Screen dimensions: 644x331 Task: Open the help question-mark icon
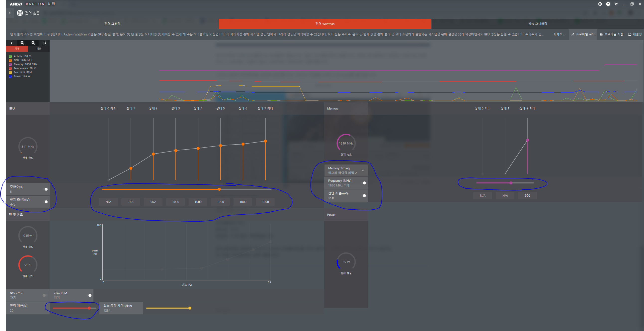[608, 4]
